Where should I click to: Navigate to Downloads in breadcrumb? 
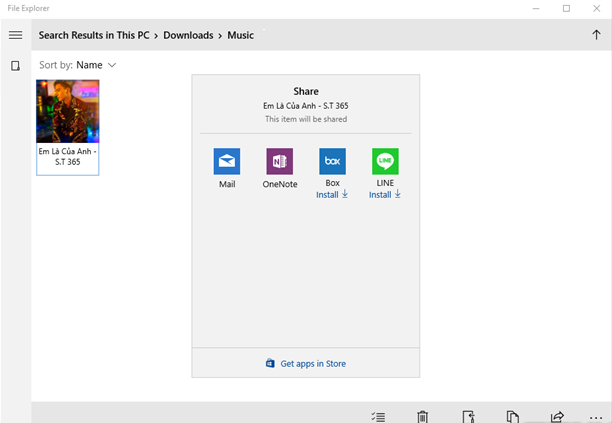(188, 35)
